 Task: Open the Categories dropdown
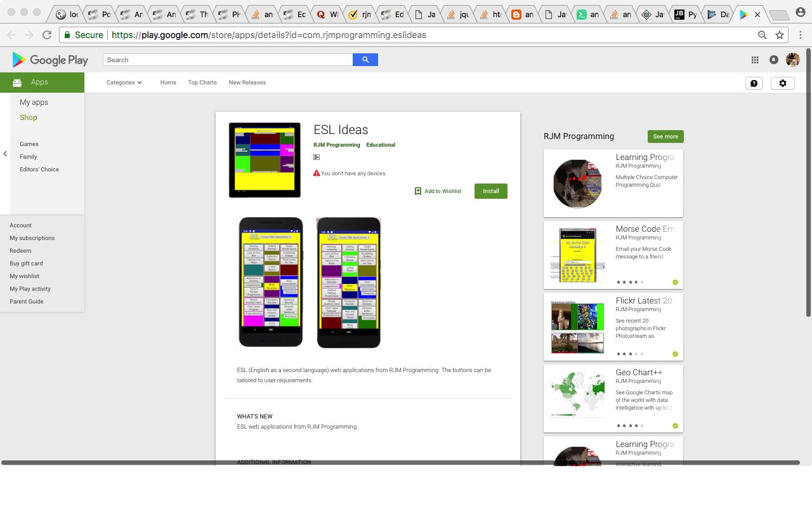point(124,83)
